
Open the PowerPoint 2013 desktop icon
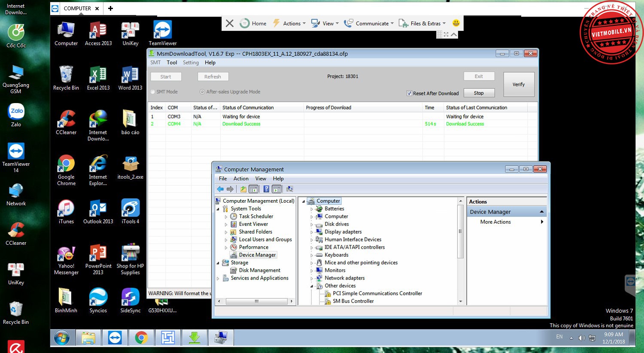(98, 259)
